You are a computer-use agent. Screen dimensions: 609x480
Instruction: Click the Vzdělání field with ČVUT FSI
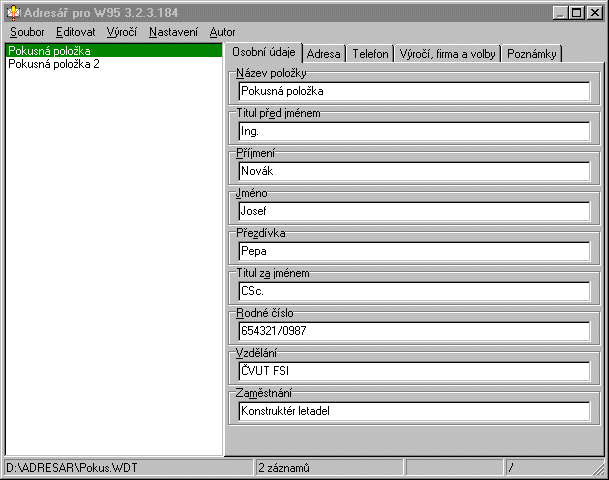click(414, 371)
